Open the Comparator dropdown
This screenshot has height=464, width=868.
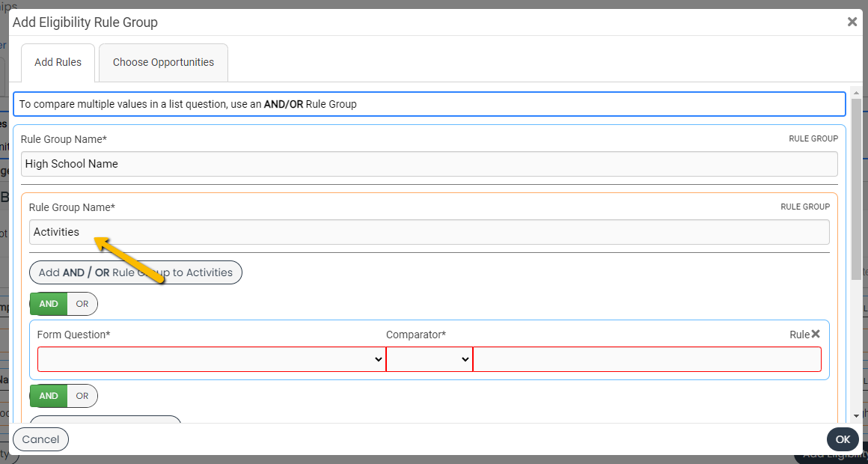click(429, 360)
